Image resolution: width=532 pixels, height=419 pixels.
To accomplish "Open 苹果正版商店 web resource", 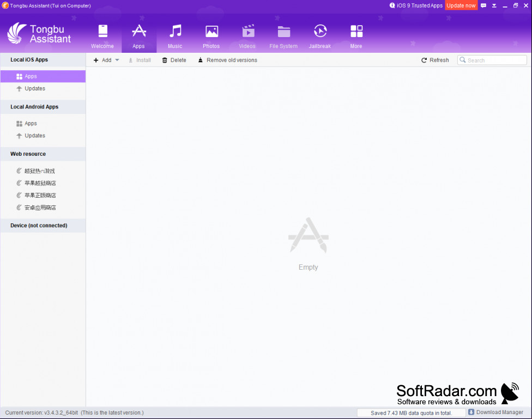I will pos(40,196).
